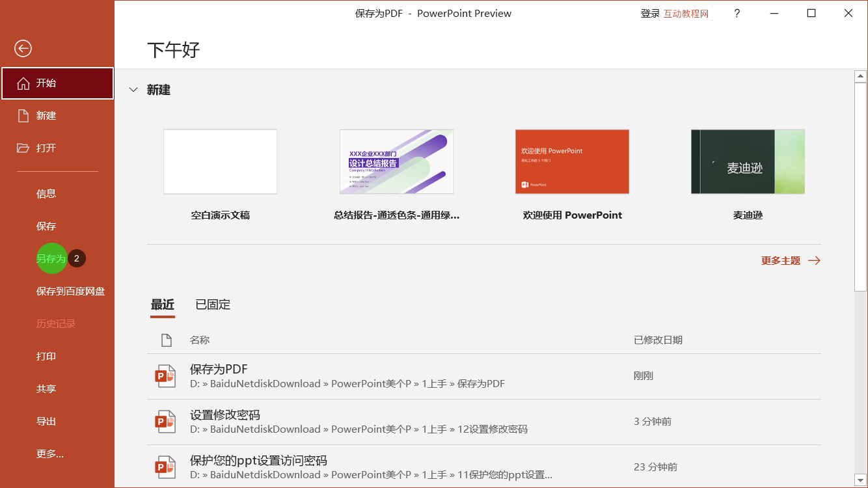Click the 新建 label in the sidebar

46,115
